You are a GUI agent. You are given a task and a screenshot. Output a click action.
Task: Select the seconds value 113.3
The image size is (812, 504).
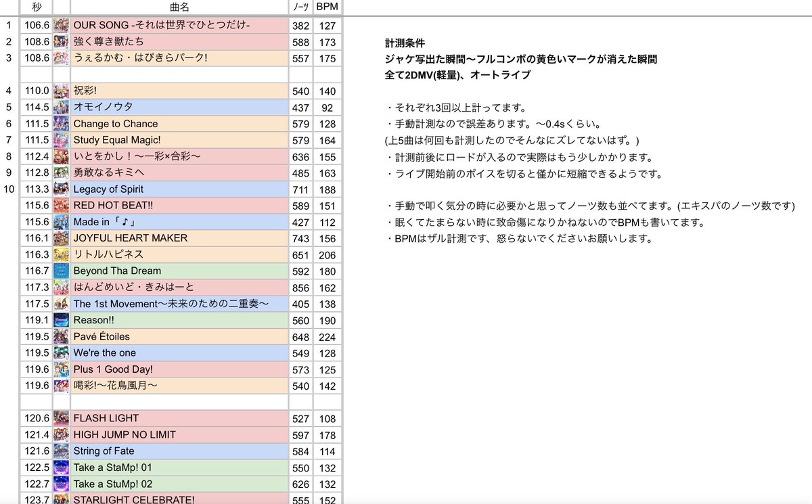37,189
